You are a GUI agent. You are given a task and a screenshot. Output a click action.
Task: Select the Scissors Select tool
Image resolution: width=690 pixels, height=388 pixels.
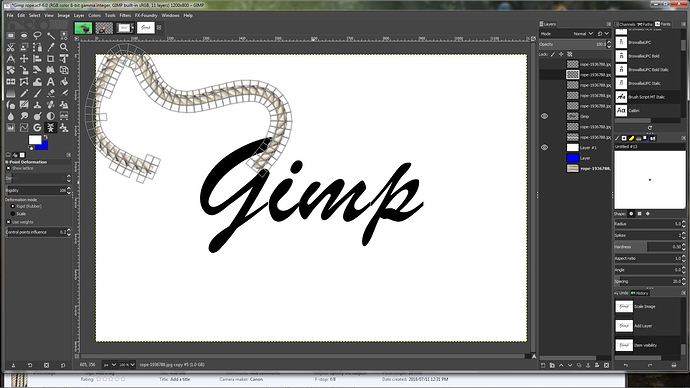click(11, 47)
